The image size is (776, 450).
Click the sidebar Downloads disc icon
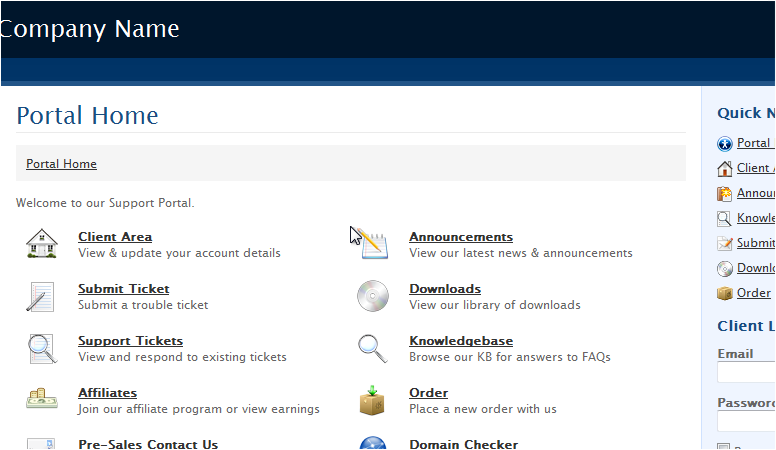[x=725, y=269]
